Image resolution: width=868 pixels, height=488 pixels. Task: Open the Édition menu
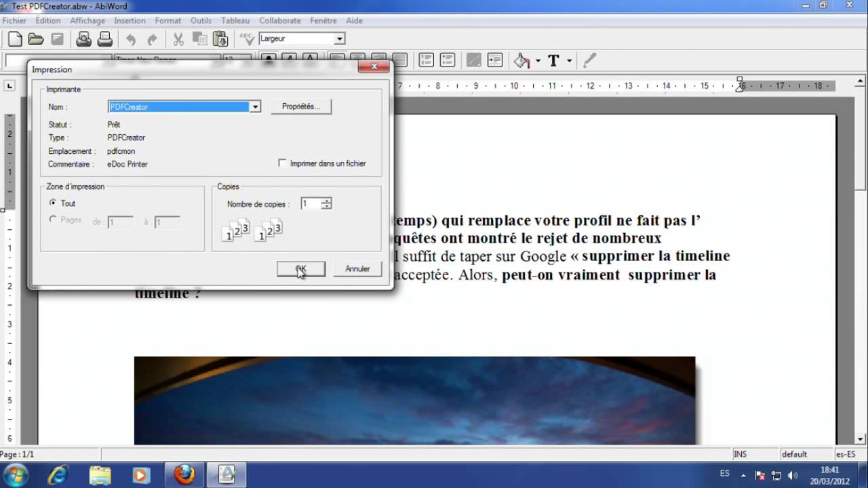click(48, 20)
